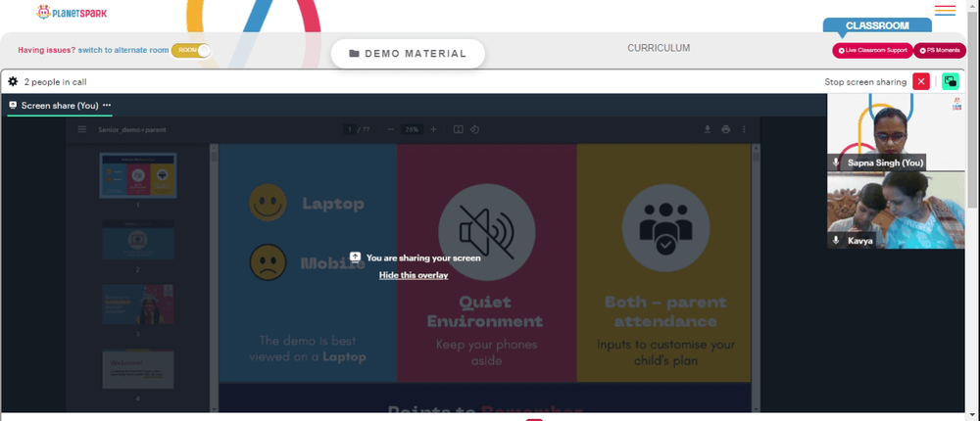Click Sapna Singh (You) video tile
The width and height of the screenshot is (980, 421).
(896, 132)
